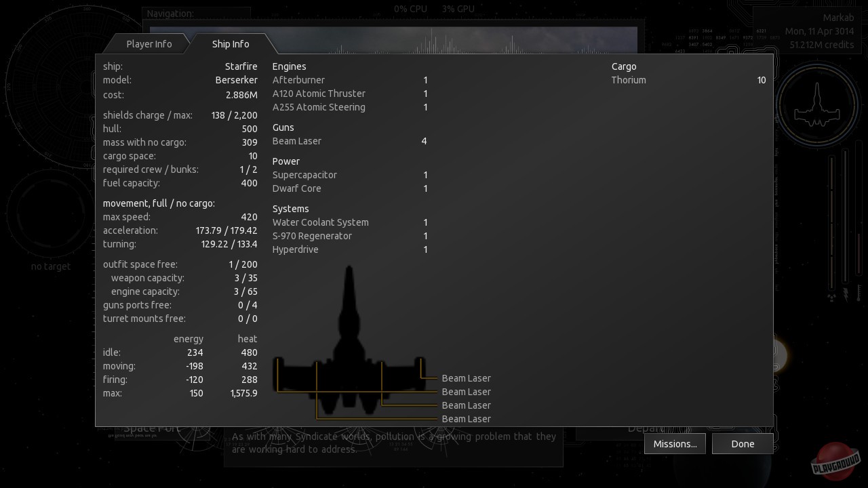Click the no target radar label
Screen dimensions: 868x488
coord(51,266)
